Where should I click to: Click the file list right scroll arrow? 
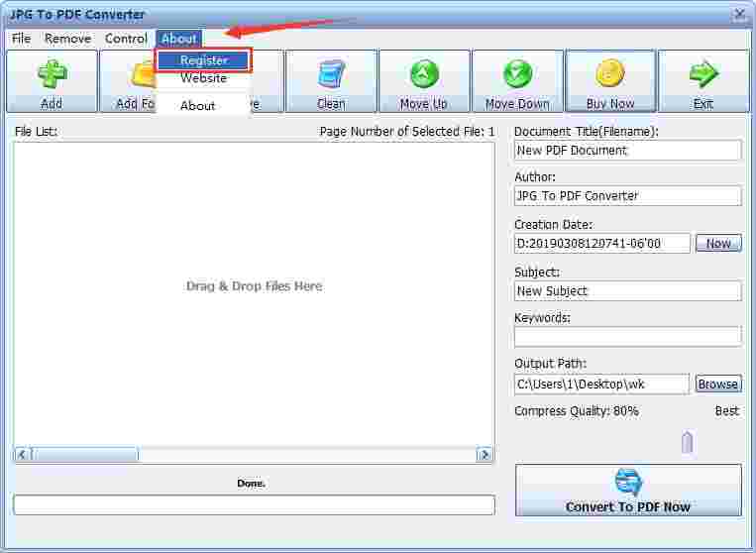(x=485, y=454)
